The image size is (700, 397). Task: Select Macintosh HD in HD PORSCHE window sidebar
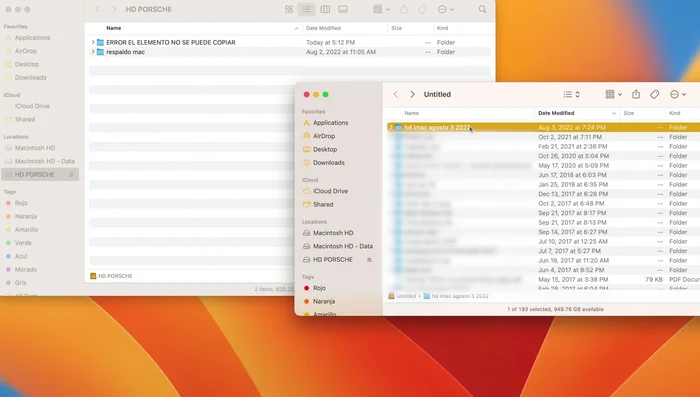point(35,148)
